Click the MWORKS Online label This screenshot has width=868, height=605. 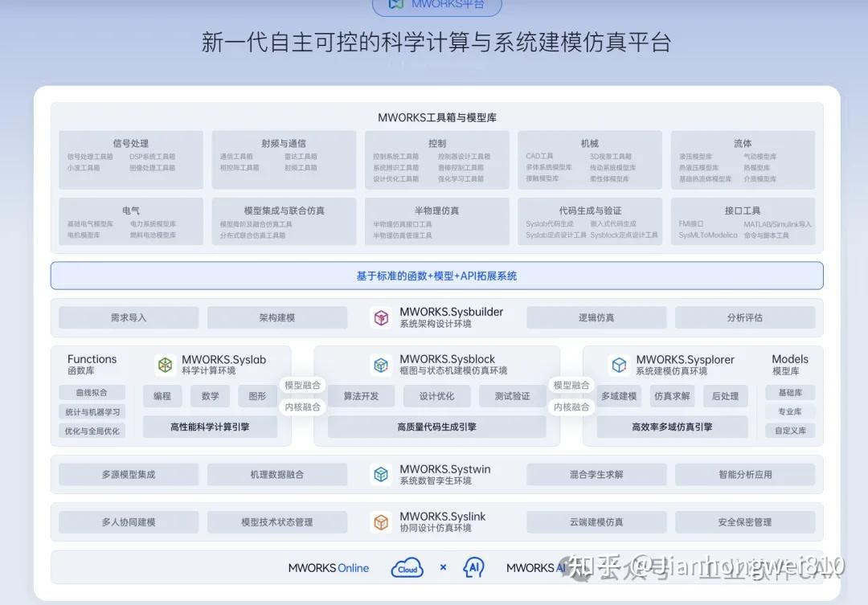pyautogui.click(x=328, y=568)
